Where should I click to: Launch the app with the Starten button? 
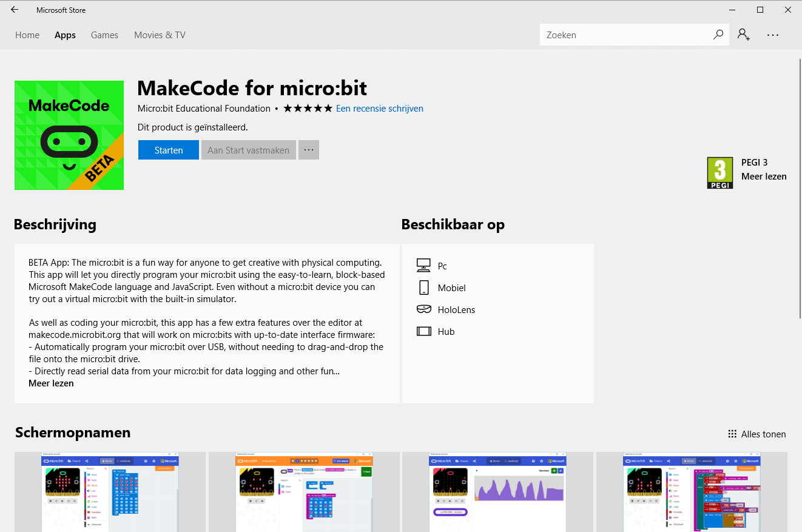click(168, 149)
